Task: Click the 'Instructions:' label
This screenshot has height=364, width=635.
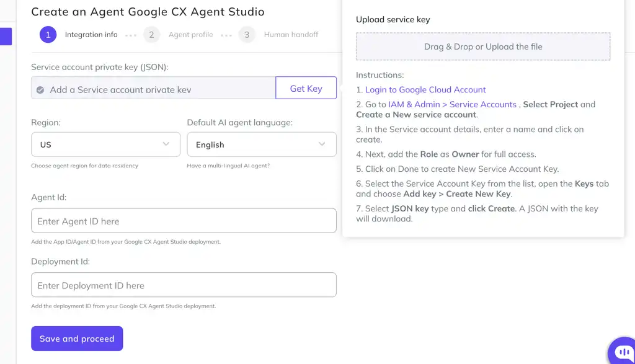Action: click(x=380, y=75)
